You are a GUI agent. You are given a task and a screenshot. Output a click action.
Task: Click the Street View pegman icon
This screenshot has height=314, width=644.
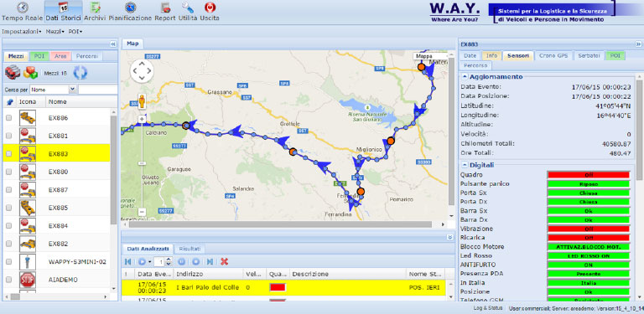click(x=142, y=101)
